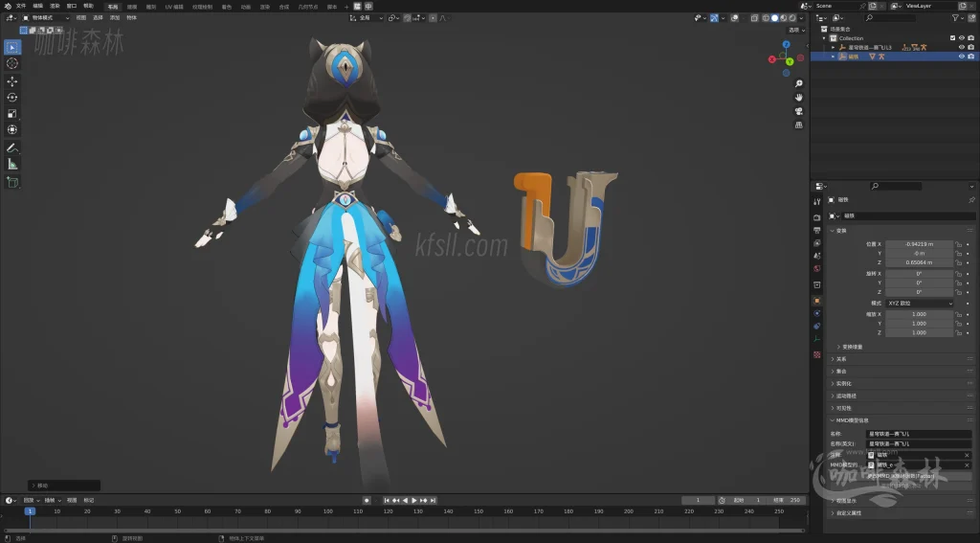Toggle X-ray display in viewport header

click(x=754, y=18)
